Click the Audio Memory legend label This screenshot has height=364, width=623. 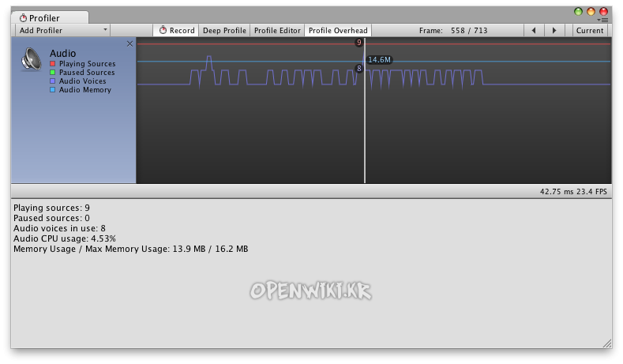(x=85, y=90)
